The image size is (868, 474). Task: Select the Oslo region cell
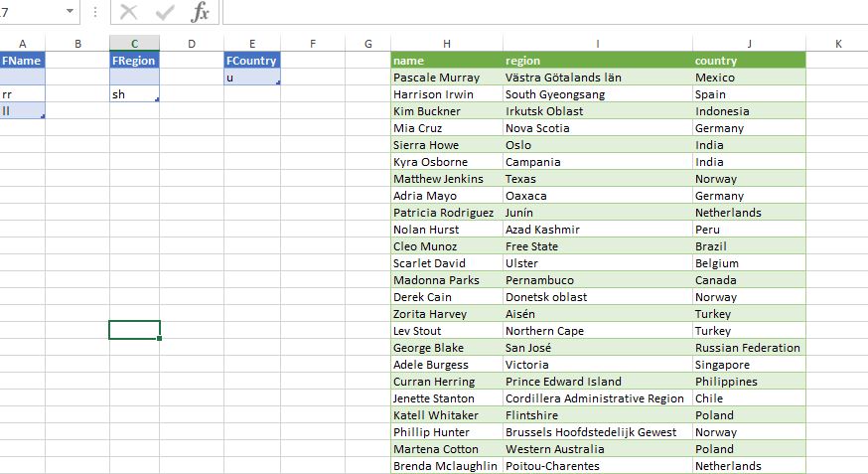[x=597, y=145]
